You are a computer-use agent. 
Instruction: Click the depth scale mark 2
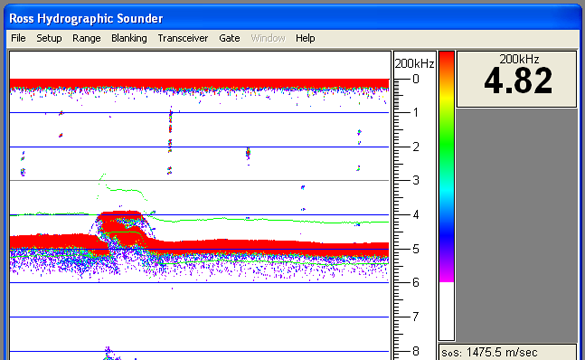(416, 147)
